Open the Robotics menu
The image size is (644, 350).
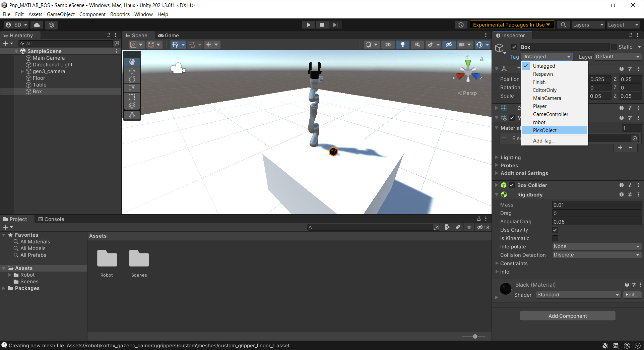coord(120,14)
